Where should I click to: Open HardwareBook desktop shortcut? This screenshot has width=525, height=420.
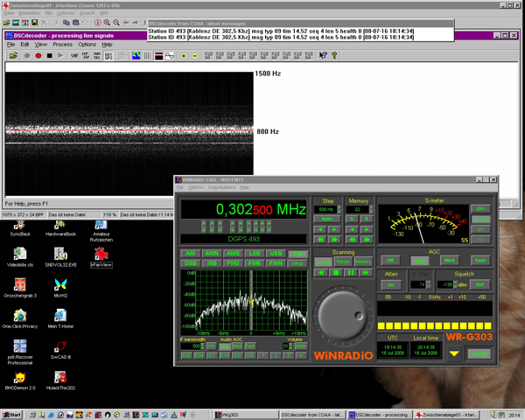point(60,228)
